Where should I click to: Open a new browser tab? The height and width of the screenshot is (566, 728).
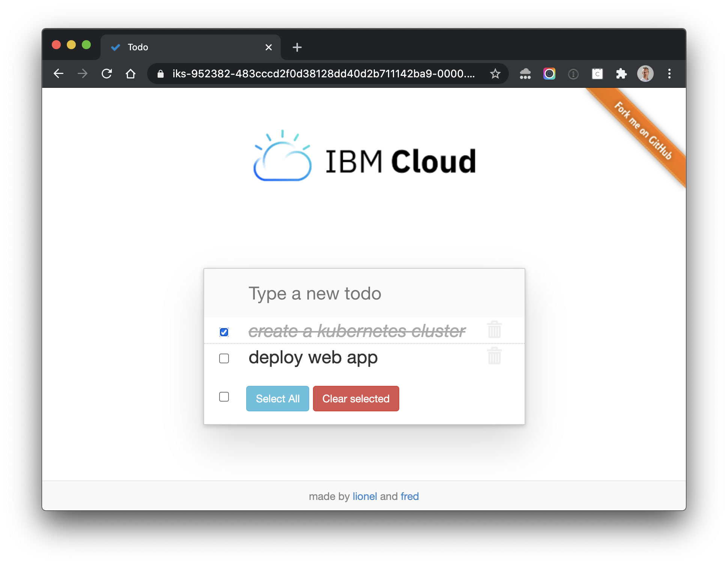click(297, 47)
